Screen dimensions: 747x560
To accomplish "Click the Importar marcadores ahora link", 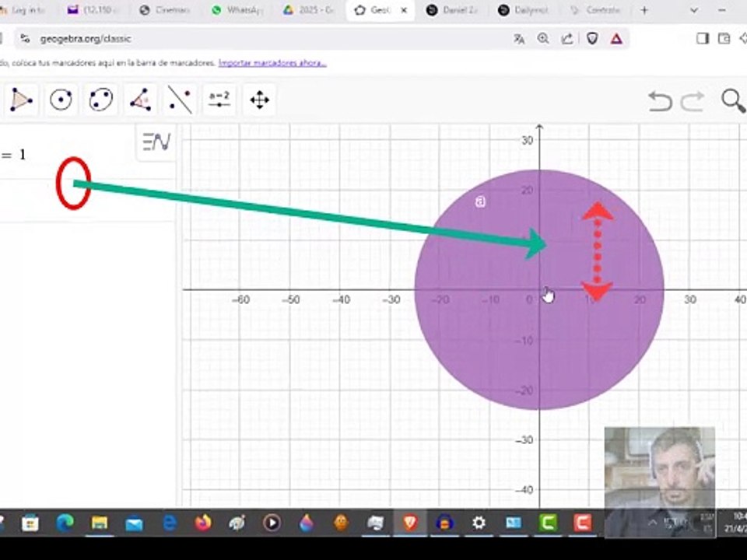I will (x=272, y=63).
